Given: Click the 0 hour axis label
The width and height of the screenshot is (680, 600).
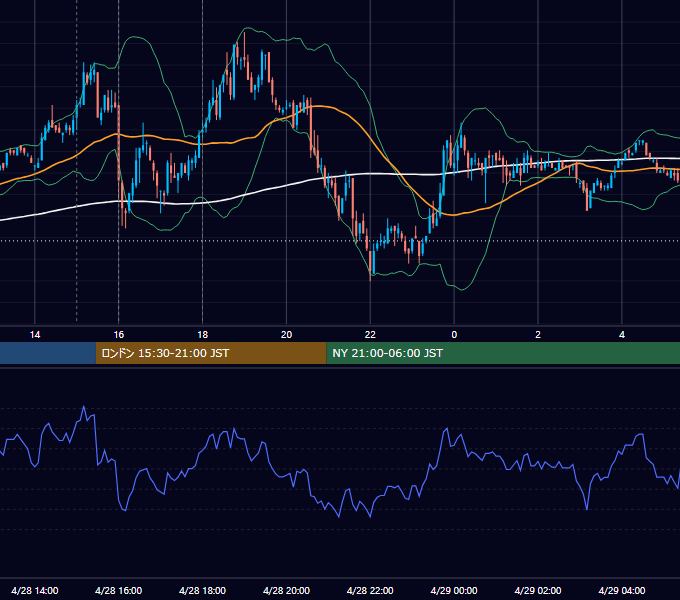Looking at the screenshot, I should [x=454, y=335].
